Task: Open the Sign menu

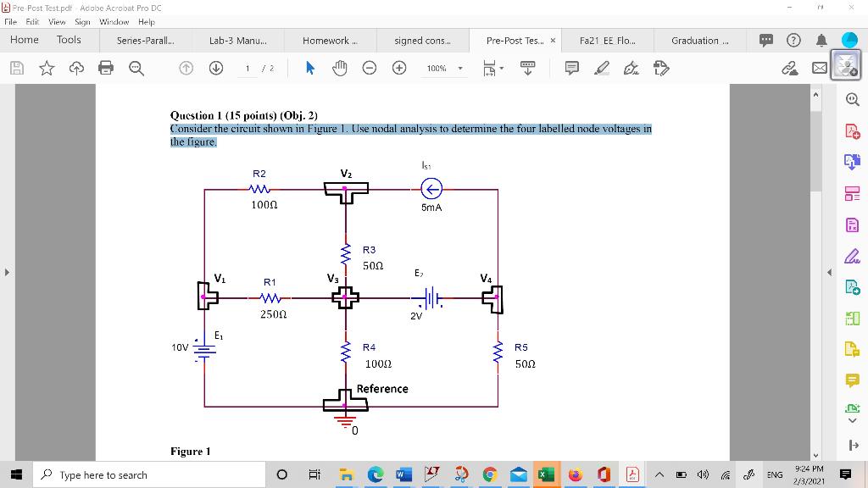Action: [x=82, y=21]
